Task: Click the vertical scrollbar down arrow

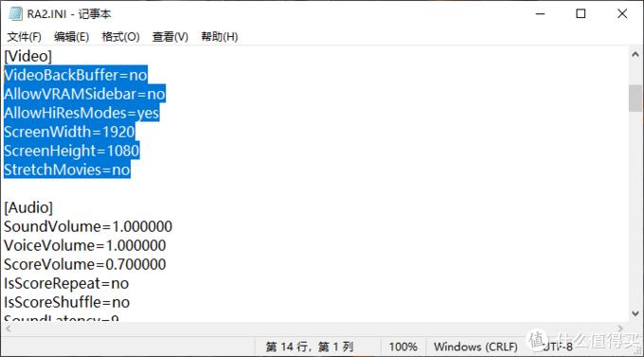Action: (x=635, y=313)
